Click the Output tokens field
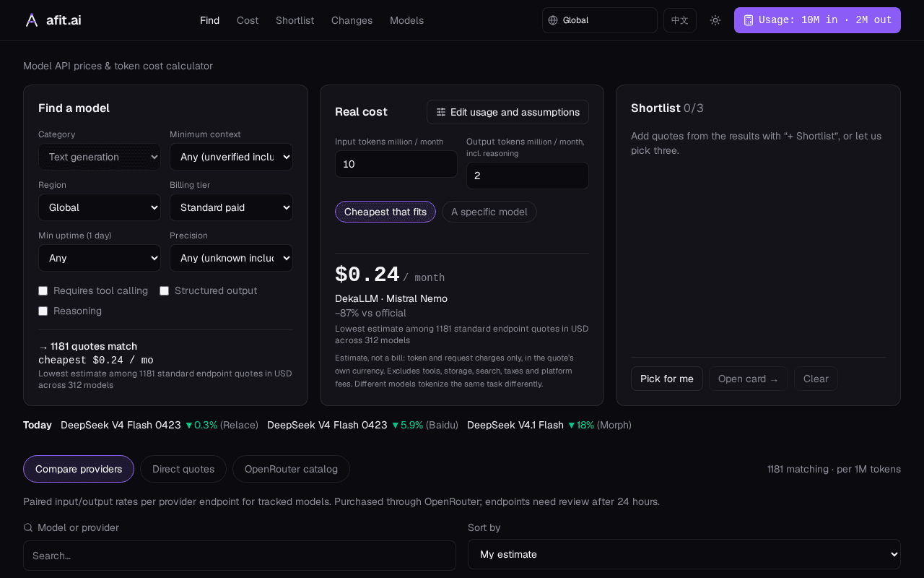The height and width of the screenshot is (578, 924). tap(528, 176)
